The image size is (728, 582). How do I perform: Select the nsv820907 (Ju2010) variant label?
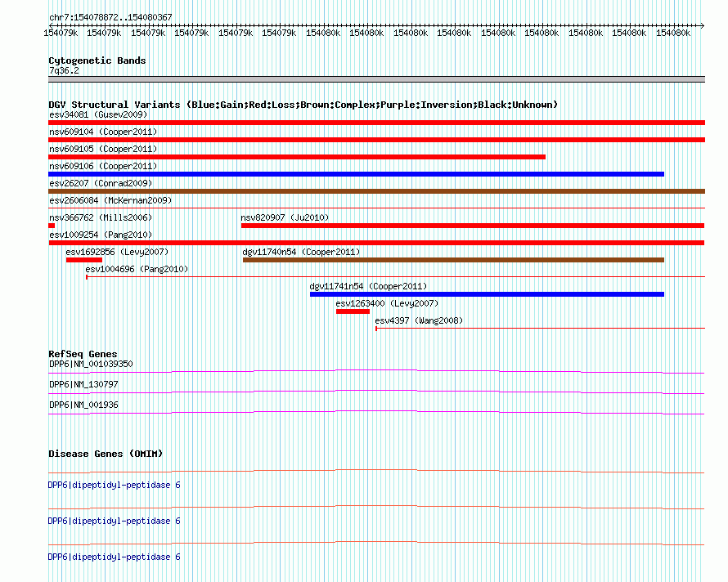285,217
